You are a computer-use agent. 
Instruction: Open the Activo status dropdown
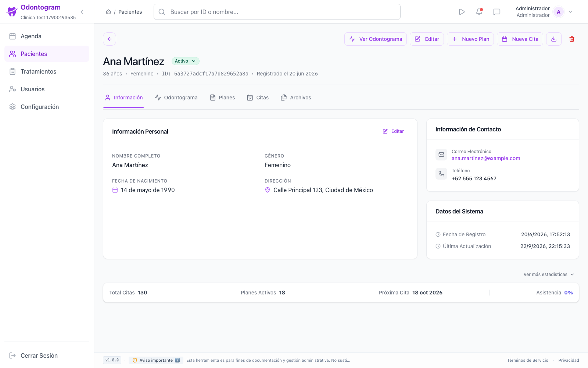186,61
